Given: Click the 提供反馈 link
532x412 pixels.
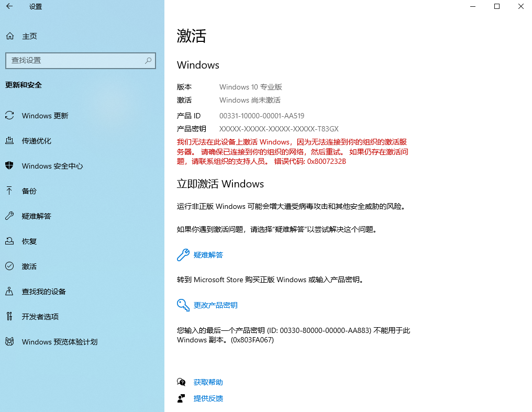Looking at the screenshot, I should click(x=208, y=398).
